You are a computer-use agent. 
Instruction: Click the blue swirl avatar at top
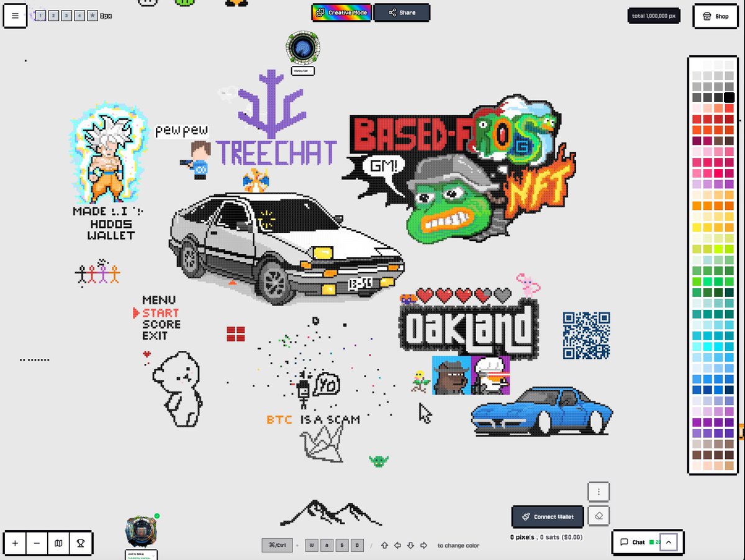[x=303, y=48]
